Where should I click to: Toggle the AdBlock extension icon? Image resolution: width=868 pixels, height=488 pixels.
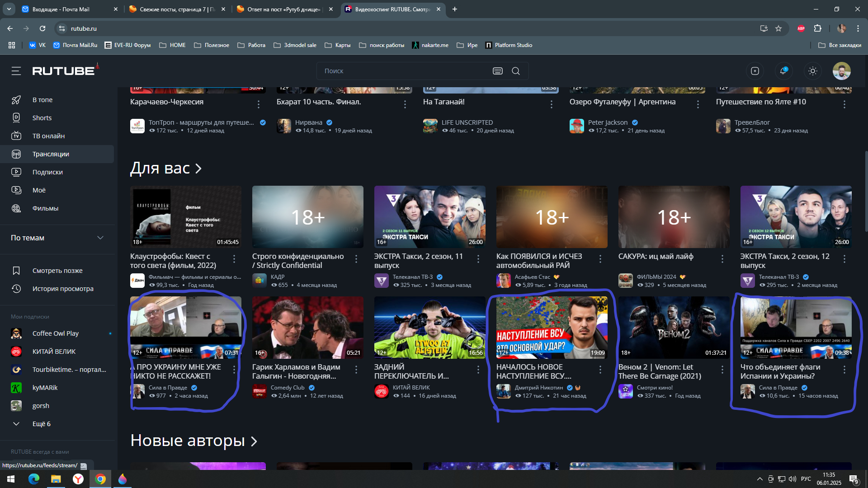pos(801,28)
